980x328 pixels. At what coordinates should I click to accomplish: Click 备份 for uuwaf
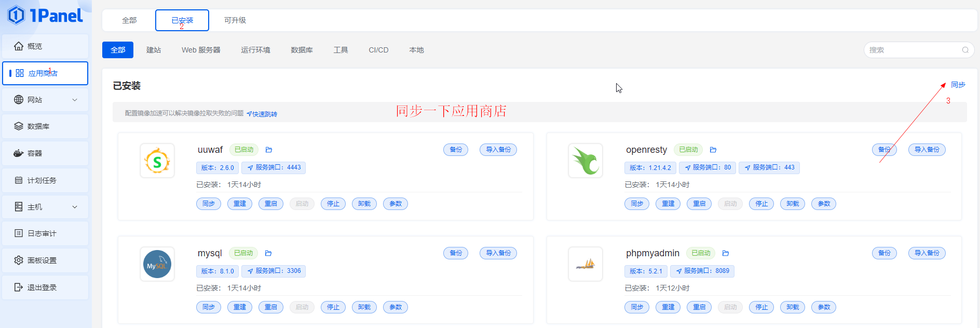pyautogui.click(x=456, y=150)
